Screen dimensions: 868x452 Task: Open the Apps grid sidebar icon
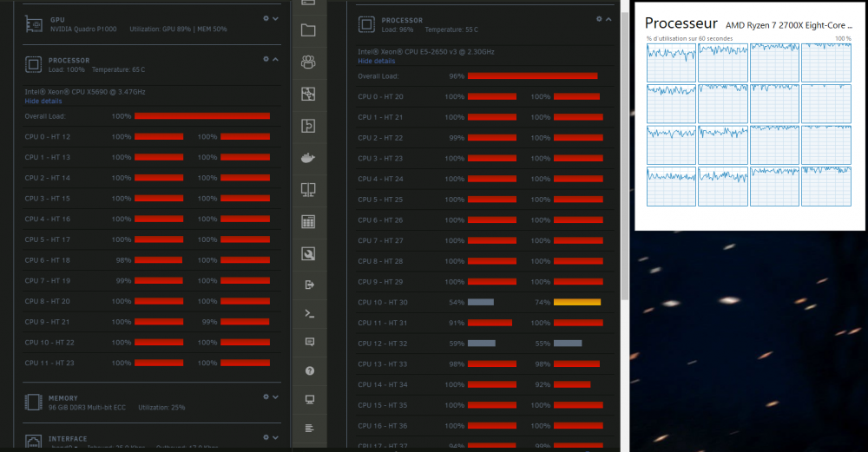(x=308, y=222)
